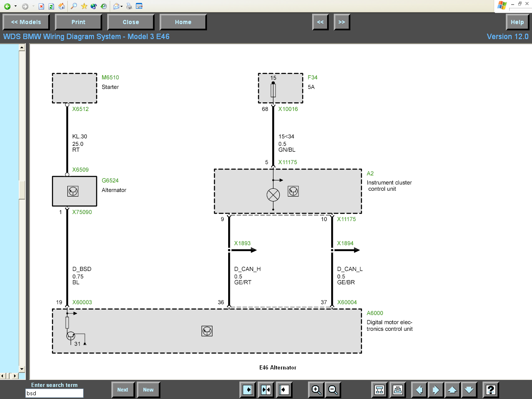Pan diagram right with right arrow icon
This screenshot has width=532, height=399.
[436, 390]
